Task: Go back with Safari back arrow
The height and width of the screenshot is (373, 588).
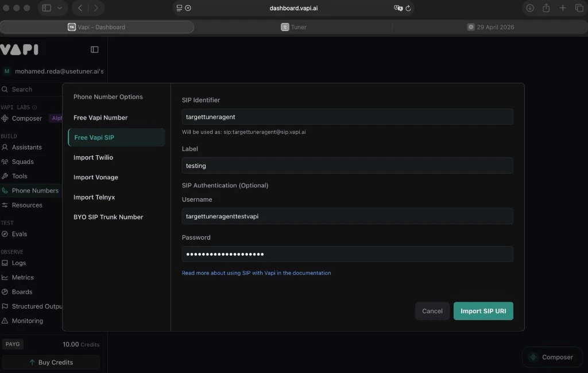Action: 80,8
